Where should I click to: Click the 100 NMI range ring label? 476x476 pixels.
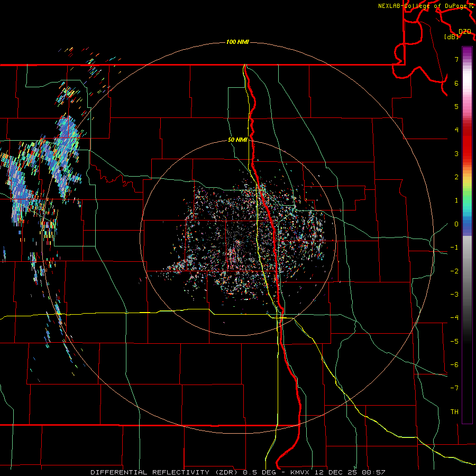[237, 42]
